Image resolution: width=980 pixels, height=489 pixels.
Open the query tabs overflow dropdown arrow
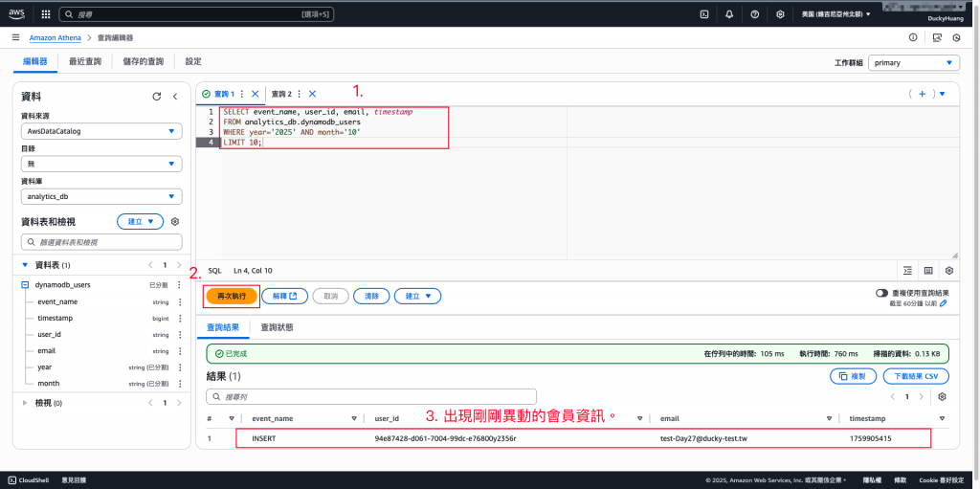943,94
